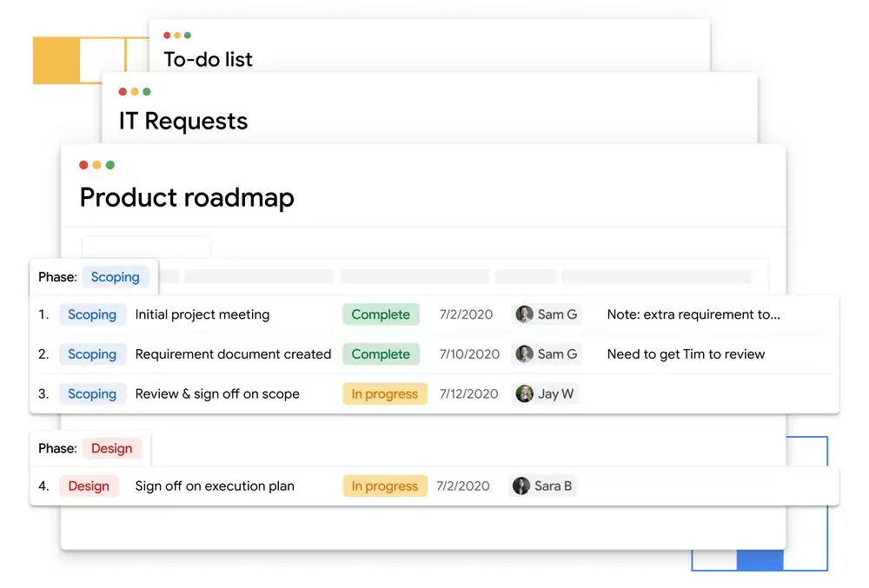Click green dot on To-do list window
The height and width of the screenshot is (588, 869).
[187, 36]
